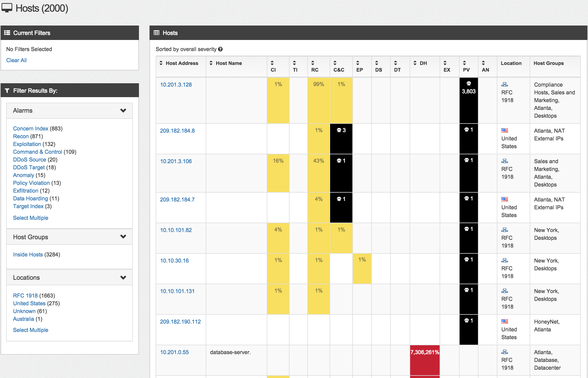Click Select Multiple under Alarms

tap(31, 218)
